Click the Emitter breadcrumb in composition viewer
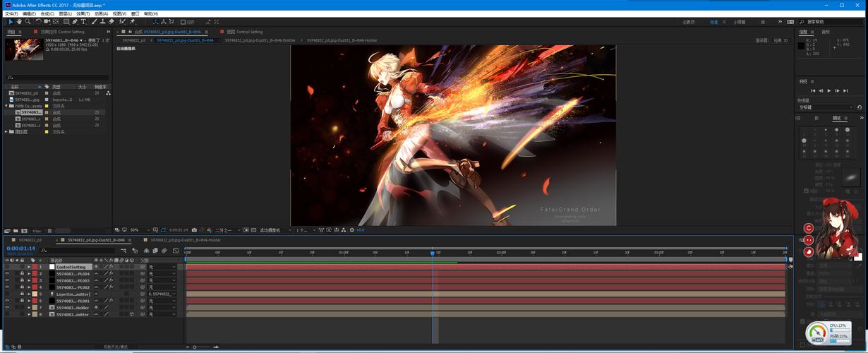 pos(260,40)
